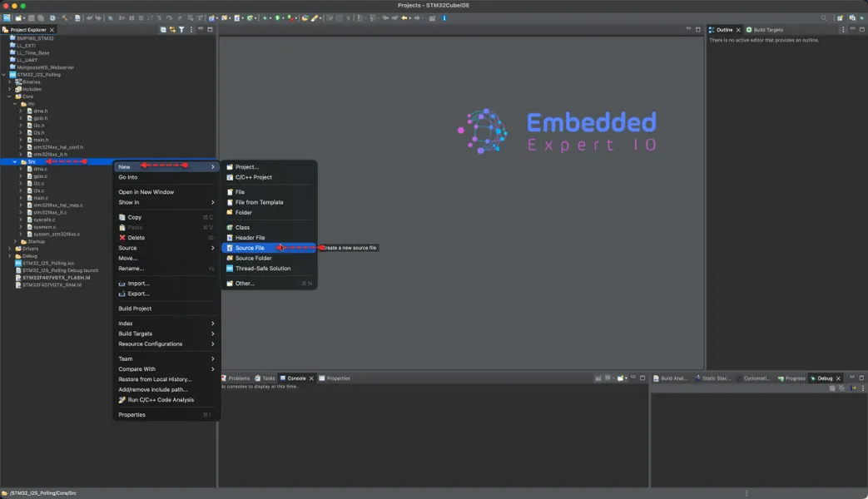The height and width of the screenshot is (499, 868).
Task: Close the Debug tab in bottom right
Action: 838,378
